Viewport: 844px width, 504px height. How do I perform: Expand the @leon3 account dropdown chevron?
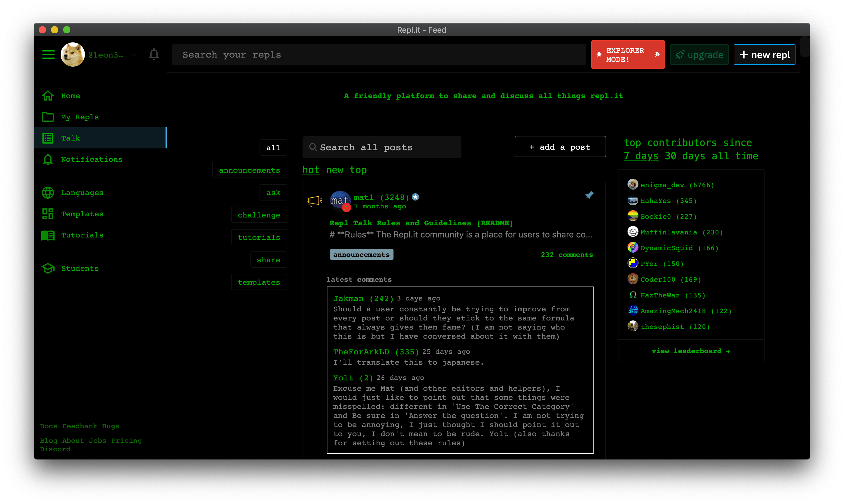[x=134, y=55]
